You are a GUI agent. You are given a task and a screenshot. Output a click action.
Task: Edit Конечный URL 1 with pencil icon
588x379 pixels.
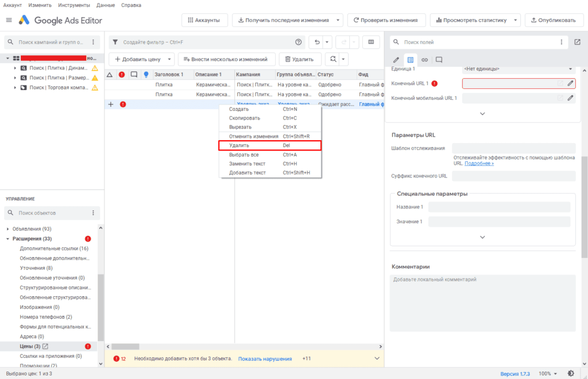[x=570, y=83]
